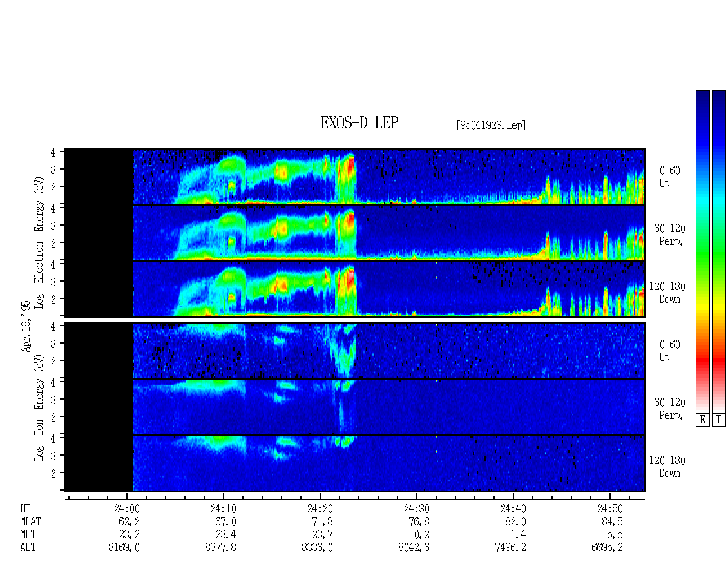Click the Log Ion Energy (eV) axis label
The image size is (728, 564).
coord(39,408)
